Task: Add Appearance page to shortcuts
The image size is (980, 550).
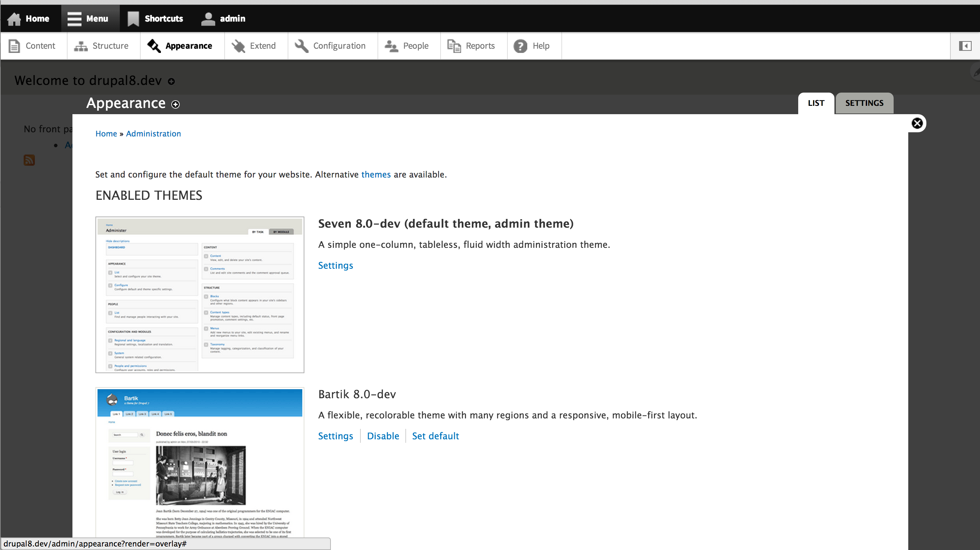Action: [176, 104]
